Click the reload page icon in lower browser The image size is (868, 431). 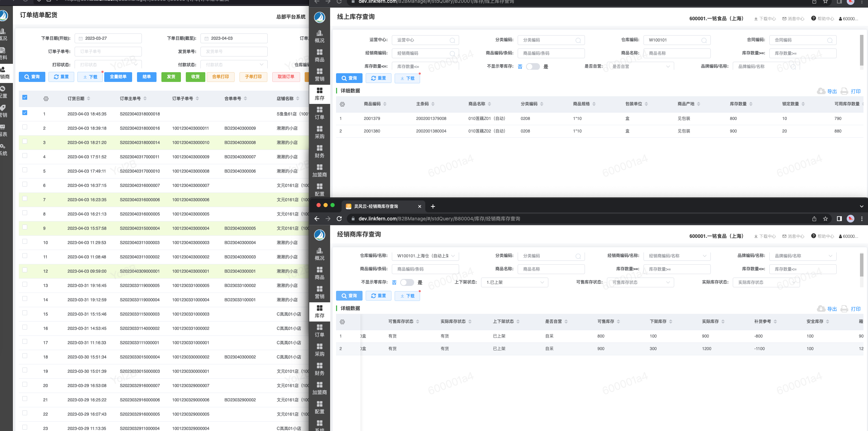pos(339,219)
